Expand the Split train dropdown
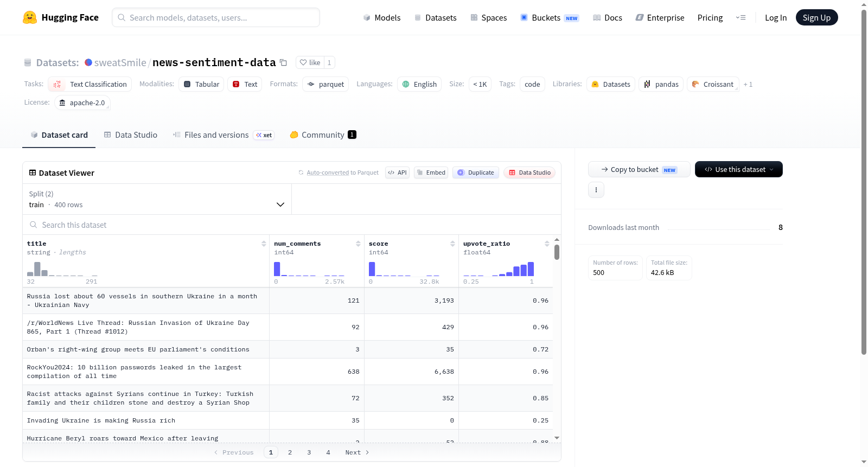This screenshot has width=868, height=467. pyautogui.click(x=157, y=199)
